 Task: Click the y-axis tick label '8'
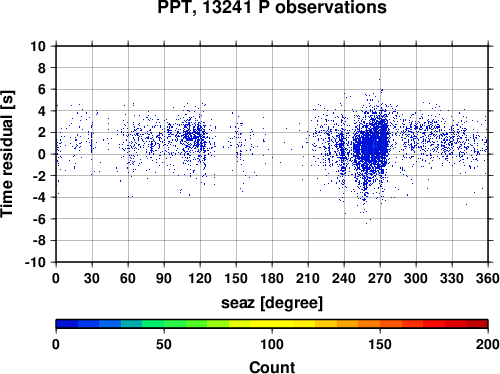click(x=42, y=68)
